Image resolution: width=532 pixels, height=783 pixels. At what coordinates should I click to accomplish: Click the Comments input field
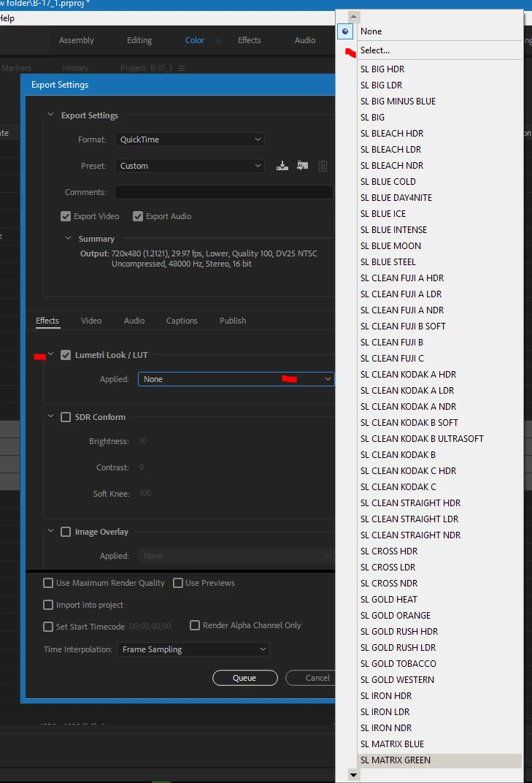click(x=223, y=192)
